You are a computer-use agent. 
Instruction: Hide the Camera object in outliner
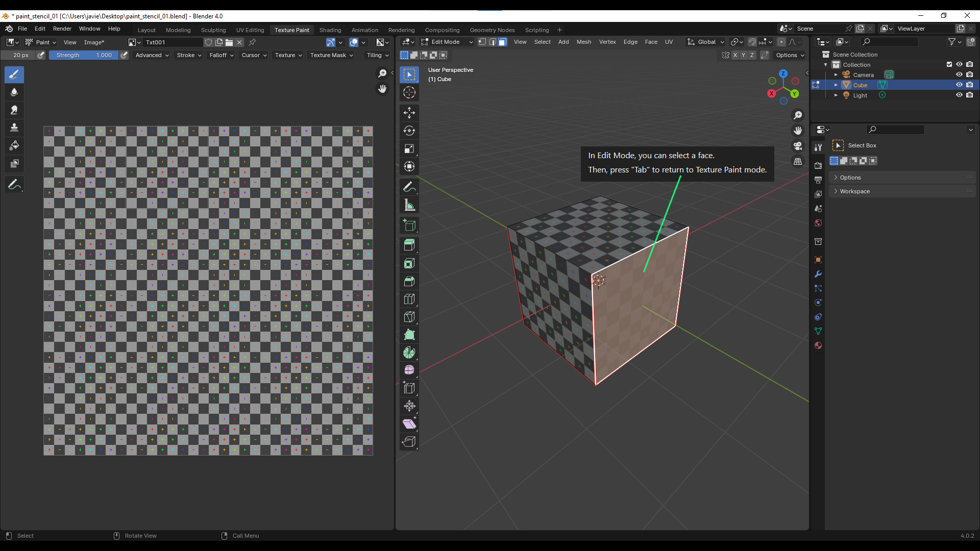pos(959,74)
